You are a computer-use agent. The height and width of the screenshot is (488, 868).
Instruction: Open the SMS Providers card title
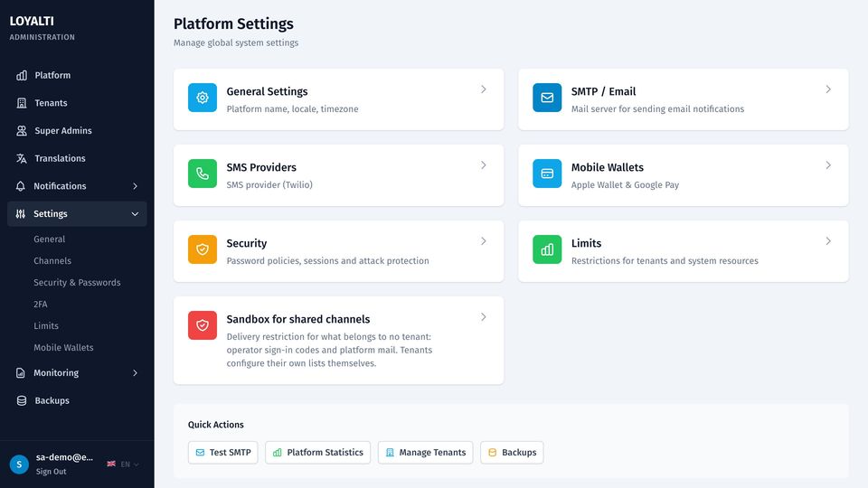pyautogui.click(x=261, y=167)
